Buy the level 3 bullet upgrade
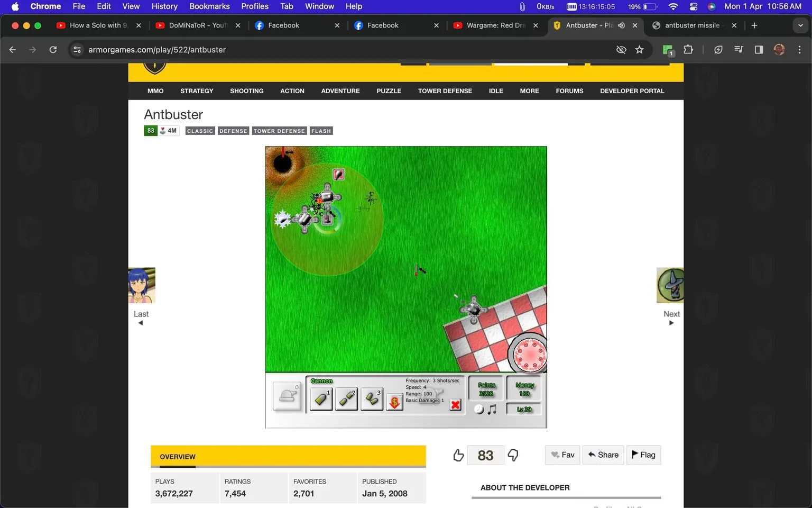 click(x=372, y=399)
